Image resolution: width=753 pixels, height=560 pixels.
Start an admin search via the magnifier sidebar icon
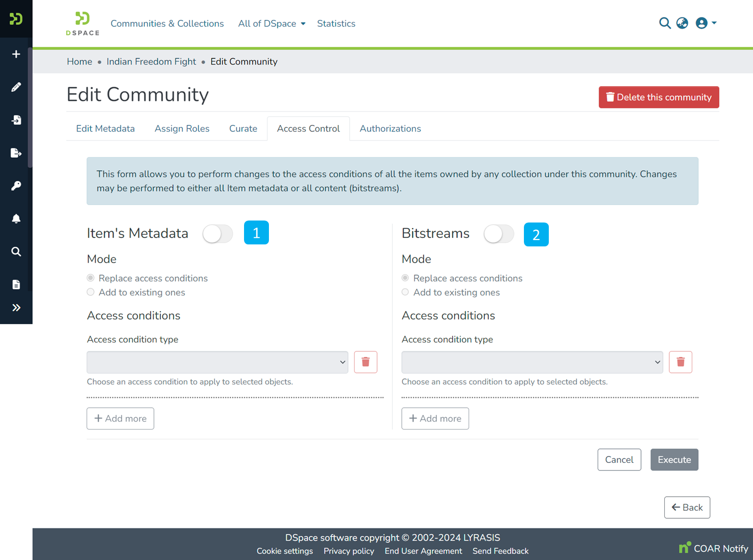(16, 251)
